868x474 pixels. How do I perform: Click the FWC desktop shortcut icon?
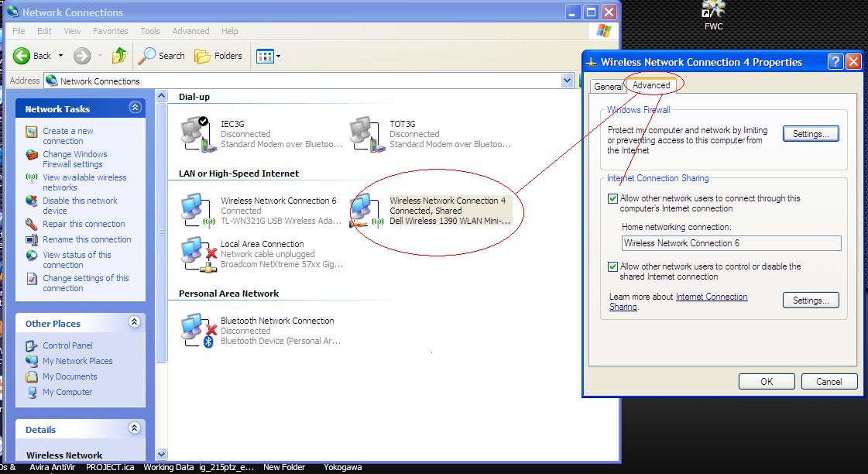point(714,9)
